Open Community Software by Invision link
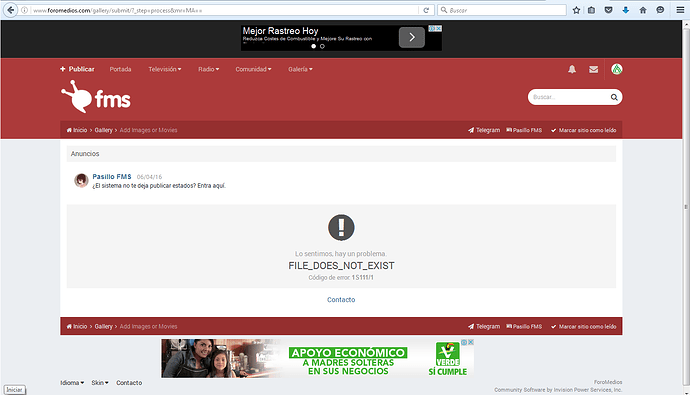This screenshot has width=690, height=395. 558,390
